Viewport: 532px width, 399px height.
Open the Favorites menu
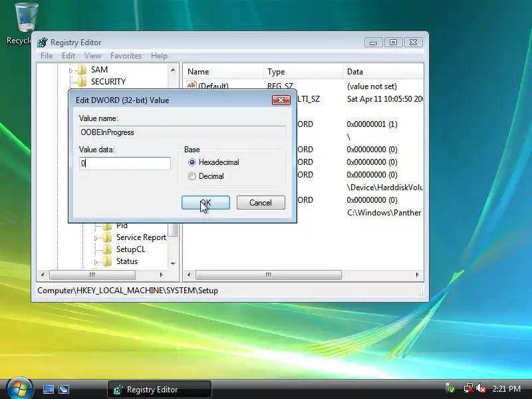tap(126, 56)
